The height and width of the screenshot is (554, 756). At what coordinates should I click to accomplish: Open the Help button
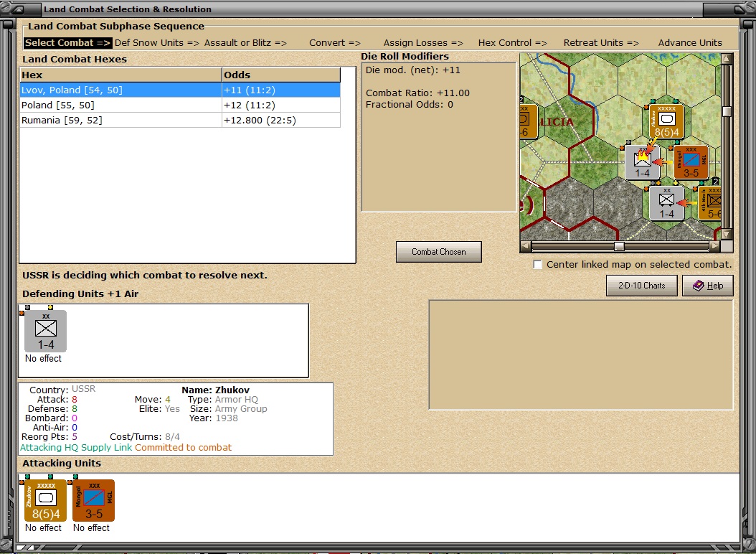point(708,286)
